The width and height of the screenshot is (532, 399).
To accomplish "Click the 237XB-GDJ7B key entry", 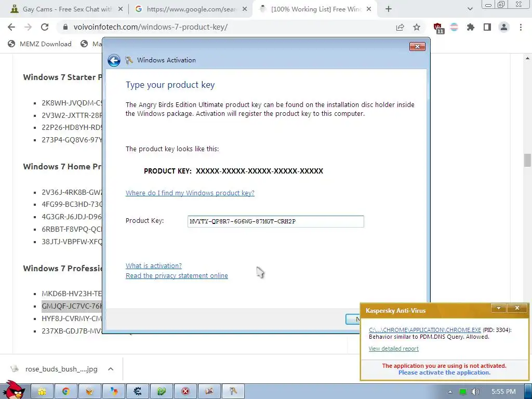I will [x=72, y=331].
